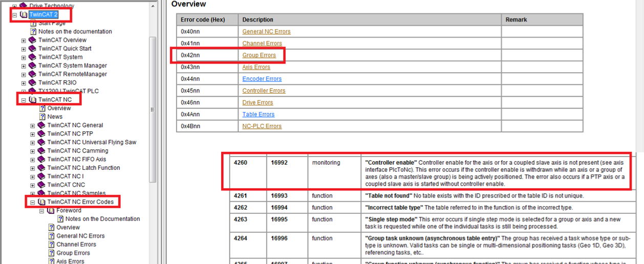The height and width of the screenshot is (264, 644).
Task: Expand TwinCAT NC Universal Flying Saw node
Action: click(33, 143)
